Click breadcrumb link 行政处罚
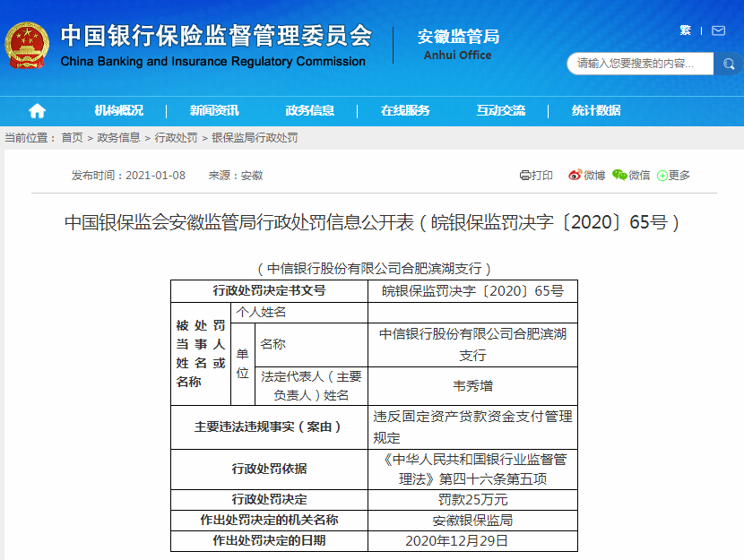 pyautogui.click(x=176, y=137)
